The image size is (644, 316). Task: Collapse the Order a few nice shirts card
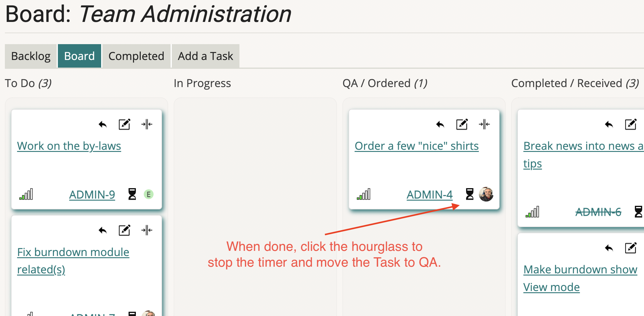coord(484,124)
